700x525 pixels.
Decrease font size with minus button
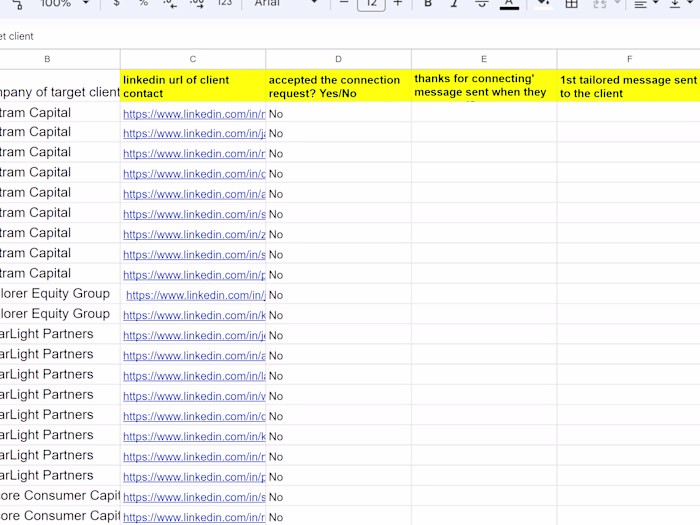344,3
